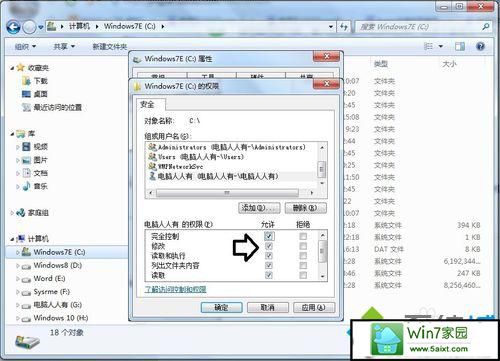The image size is (500, 361).
Task: Expand the Windows8 (D:) drive node
Action: point(18,266)
